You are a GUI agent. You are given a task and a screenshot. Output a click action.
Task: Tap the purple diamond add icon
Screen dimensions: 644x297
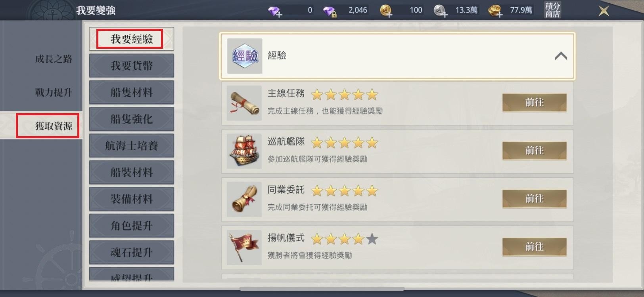275,11
